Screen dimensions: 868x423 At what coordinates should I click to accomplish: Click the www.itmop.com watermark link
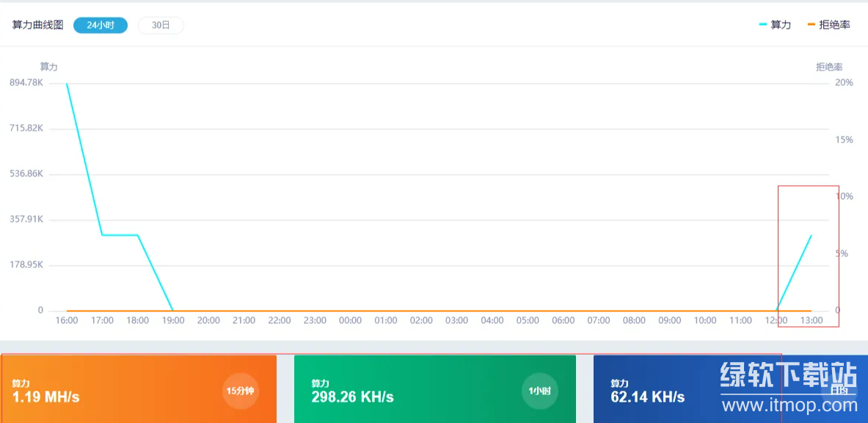coord(789,405)
